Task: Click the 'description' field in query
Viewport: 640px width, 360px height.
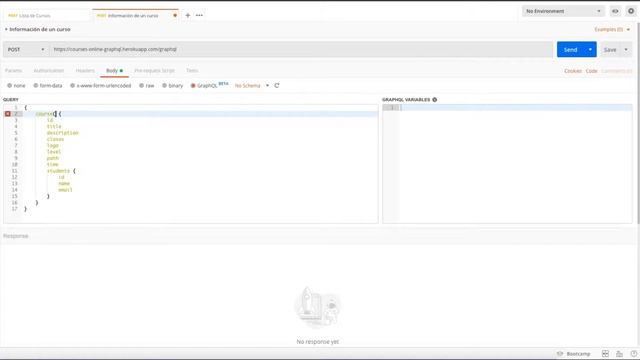Action: pos(62,133)
